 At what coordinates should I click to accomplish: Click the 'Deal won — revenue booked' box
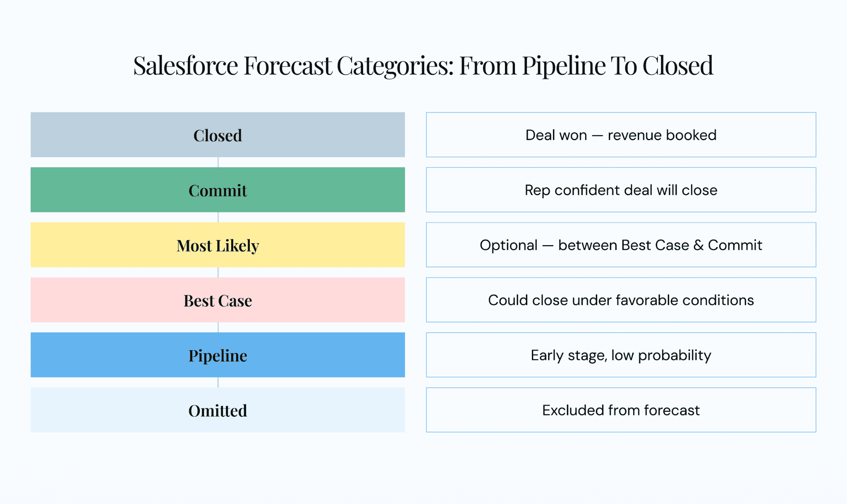[621, 135]
